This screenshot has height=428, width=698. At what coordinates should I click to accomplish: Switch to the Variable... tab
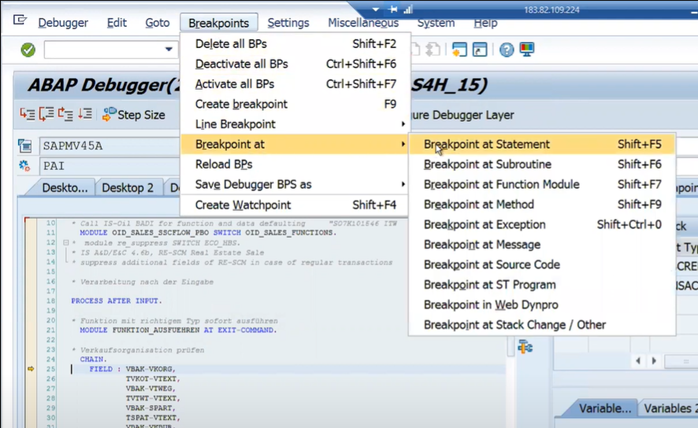[604, 408]
